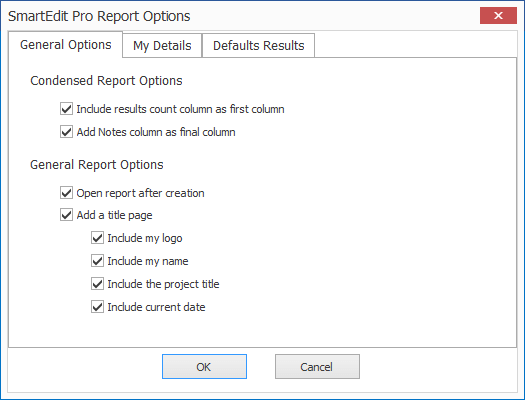The image size is (525, 400).
Task: Click the Condensed Report Options heading
Action: point(106,81)
